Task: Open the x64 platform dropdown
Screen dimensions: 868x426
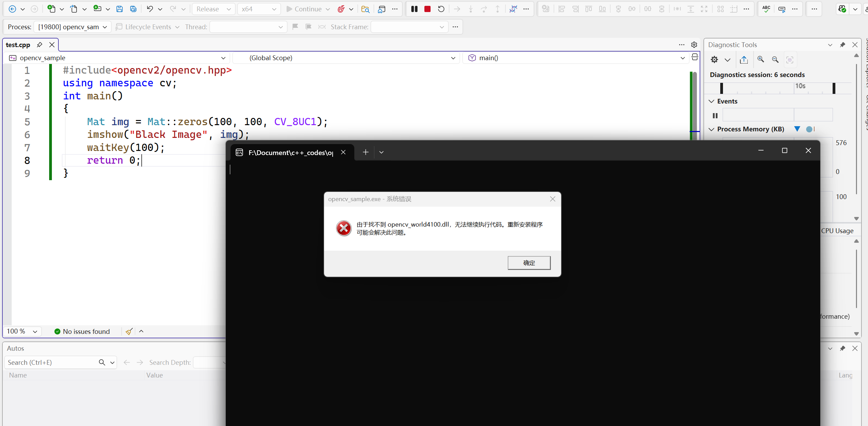Action: pos(259,9)
